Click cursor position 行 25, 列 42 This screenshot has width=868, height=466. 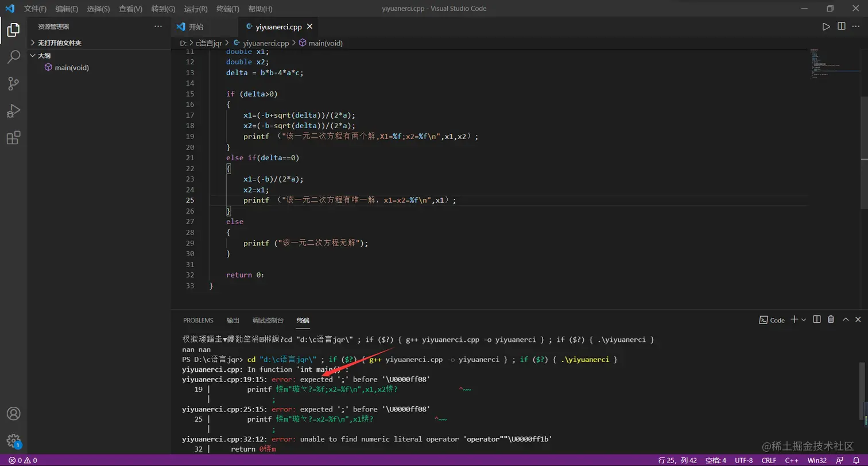[x=677, y=460]
